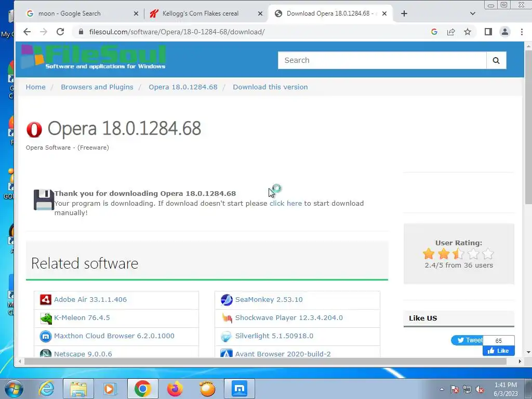The width and height of the screenshot is (532, 399).
Task: Rate with the fifth star
Action: pos(488,254)
